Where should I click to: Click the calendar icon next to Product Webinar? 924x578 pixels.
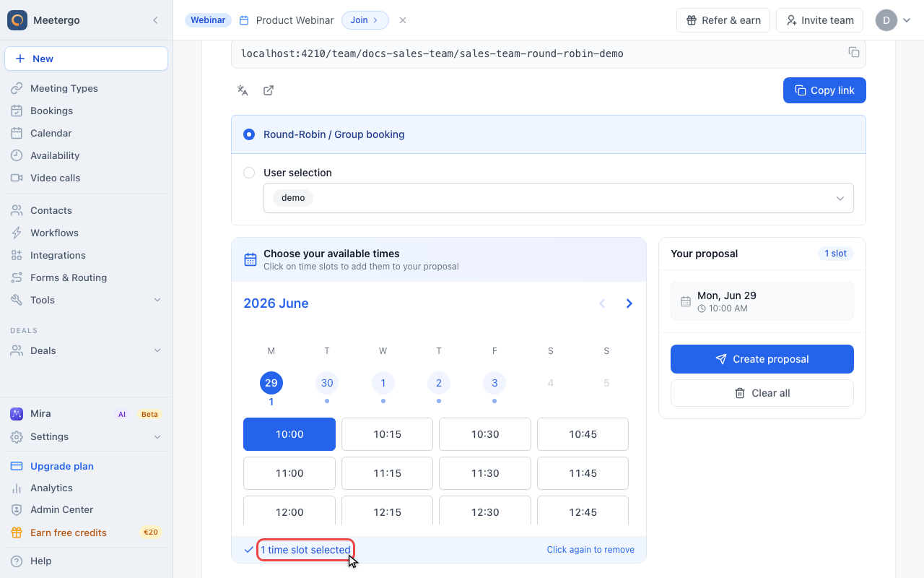244,20
